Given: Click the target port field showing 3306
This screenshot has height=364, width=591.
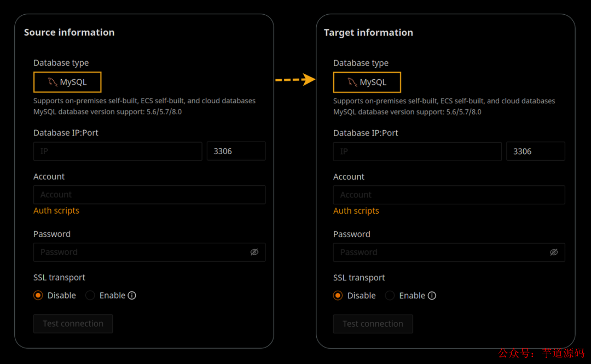Looking at the screenshot, I should pyautogui.click(x=536, y=151).
